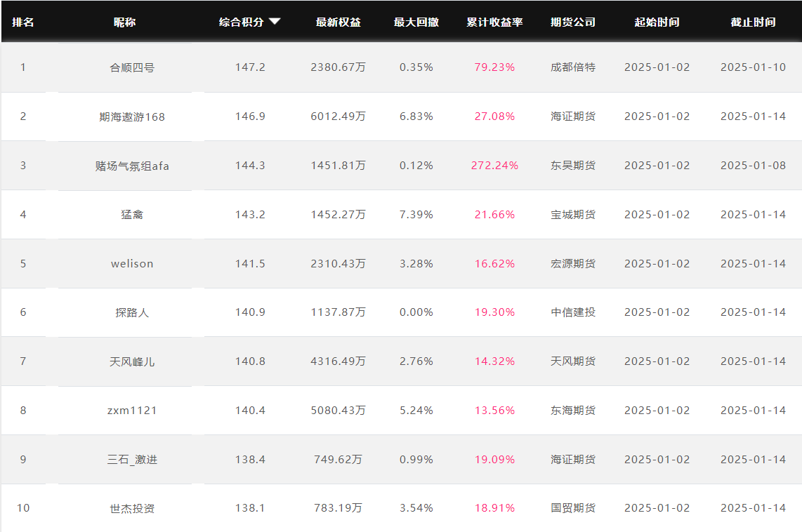802x532 pixels.
Task: Click the equity value 2380.67万
Action: 338,67
